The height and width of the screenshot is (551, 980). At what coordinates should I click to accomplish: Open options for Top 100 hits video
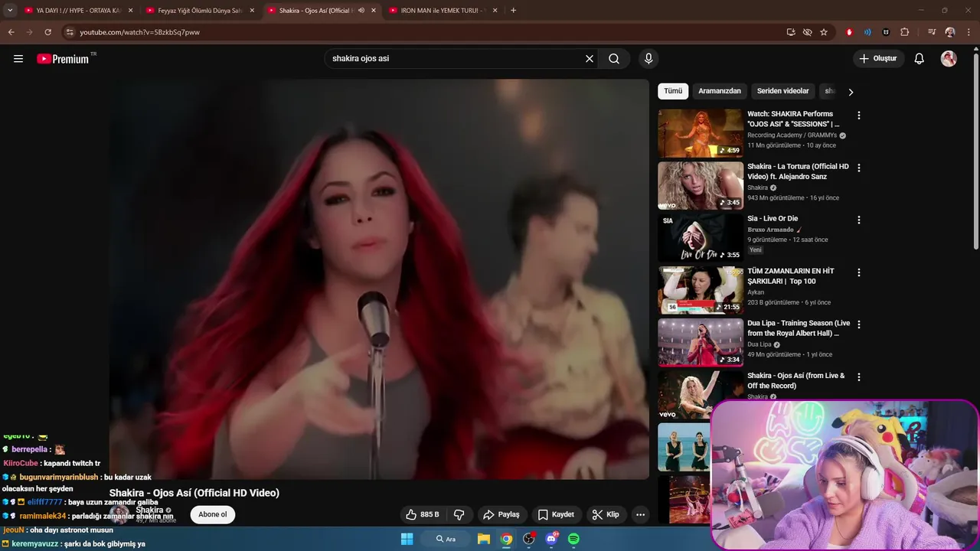(x=858, y=272)
